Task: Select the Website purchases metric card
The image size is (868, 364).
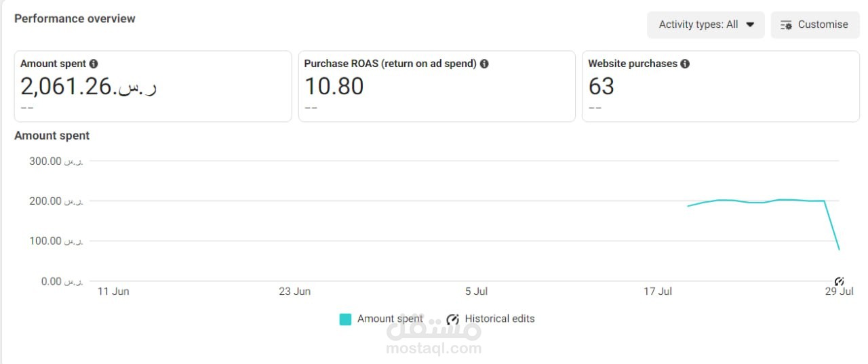Action: tap(720, 86)
